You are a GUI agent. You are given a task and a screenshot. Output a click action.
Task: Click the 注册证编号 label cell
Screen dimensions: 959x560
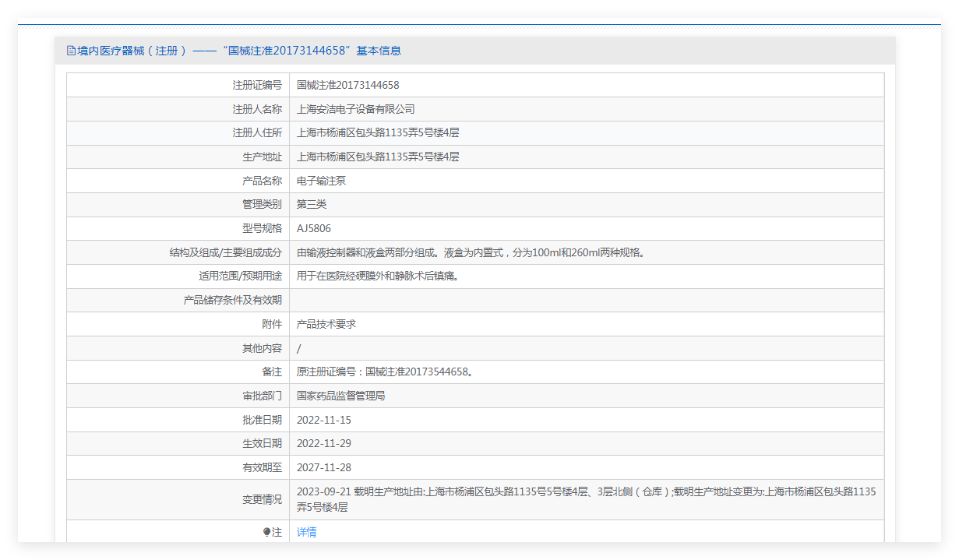tap(178, 85)
